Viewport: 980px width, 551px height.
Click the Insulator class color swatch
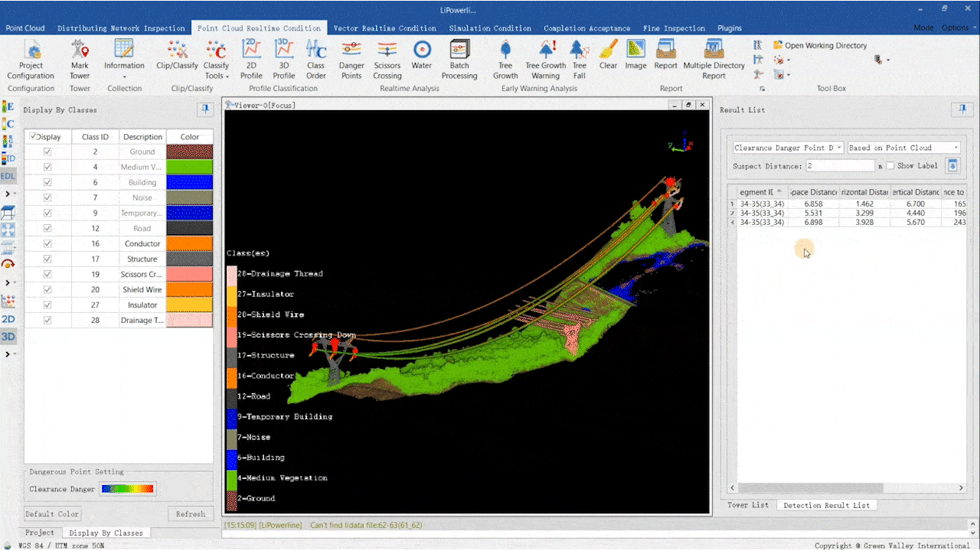pyautogui.click(x=190, y=305)
